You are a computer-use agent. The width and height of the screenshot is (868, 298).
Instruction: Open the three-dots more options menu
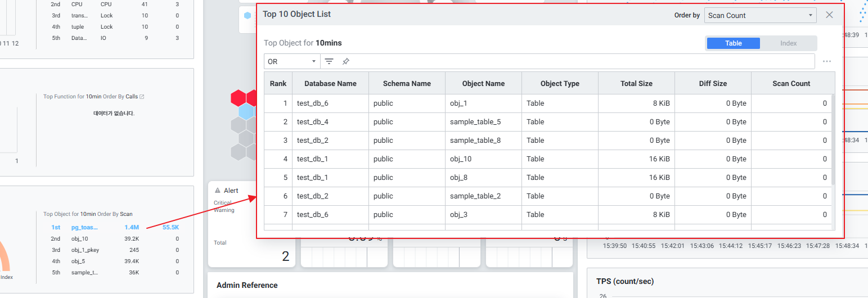pyautogui.click(x=826, y=61)
